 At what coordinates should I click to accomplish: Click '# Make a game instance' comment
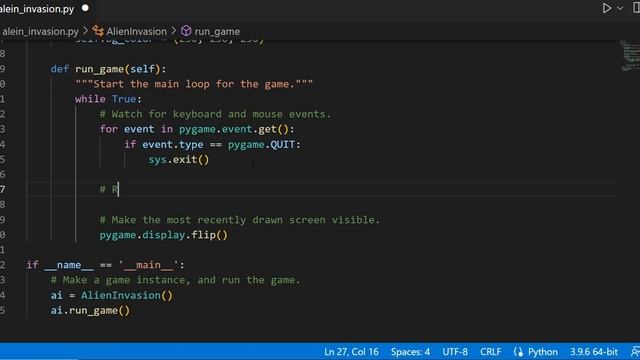(176, 280)
